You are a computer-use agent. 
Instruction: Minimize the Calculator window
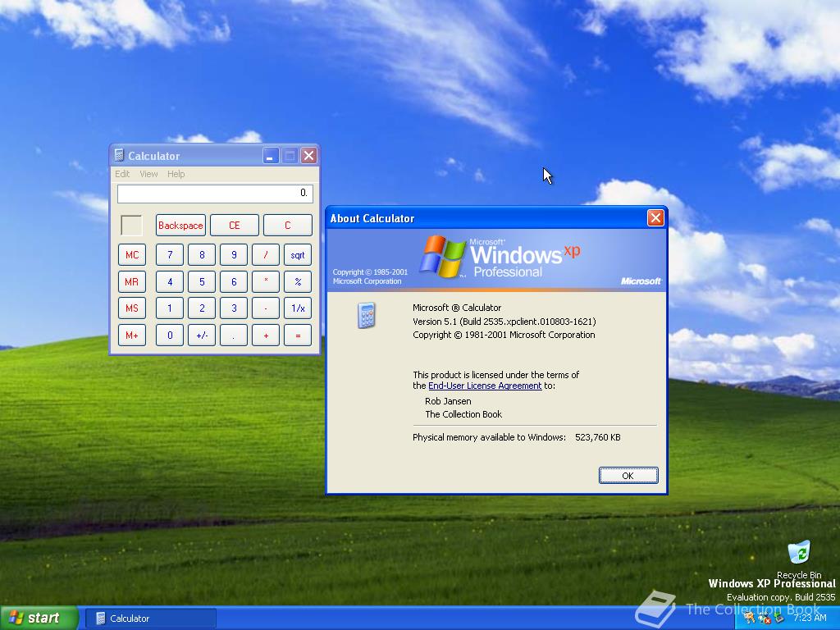[x=271, y=156]
